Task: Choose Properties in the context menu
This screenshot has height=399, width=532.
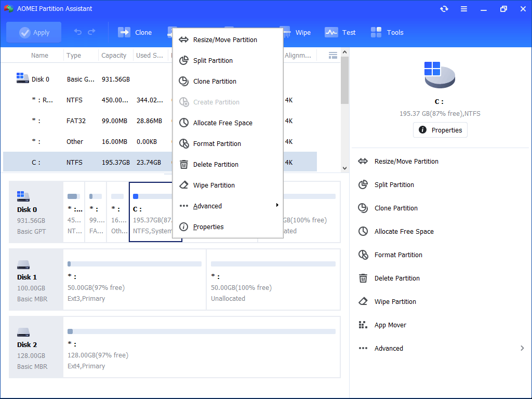Action: pos(228,227)
